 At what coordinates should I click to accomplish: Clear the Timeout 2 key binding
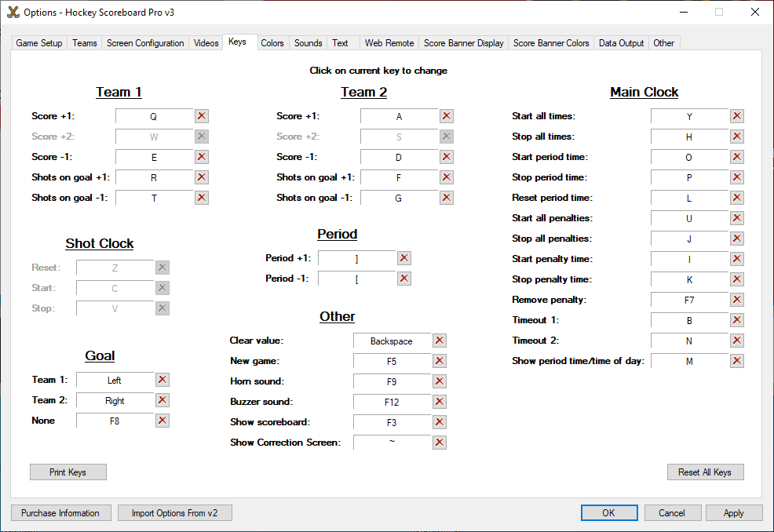(737, 341)
